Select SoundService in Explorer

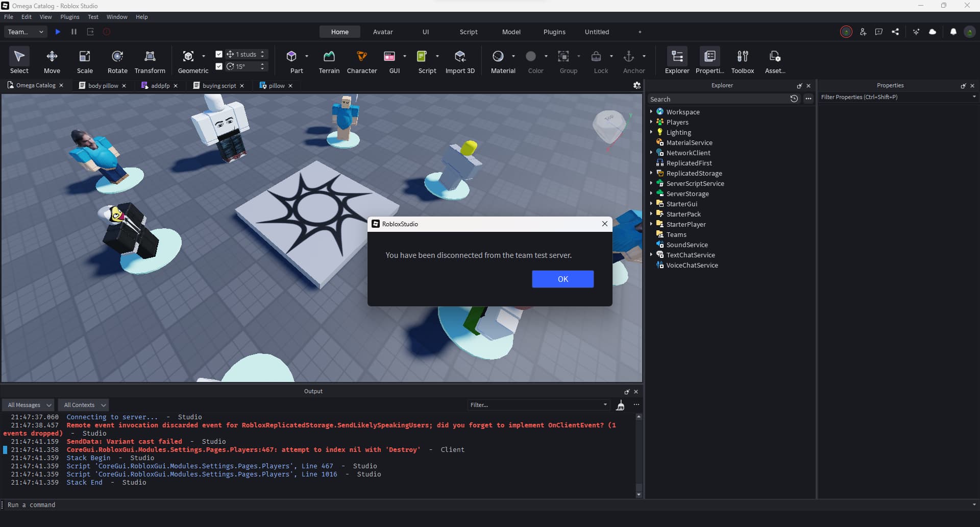point(687,245)
